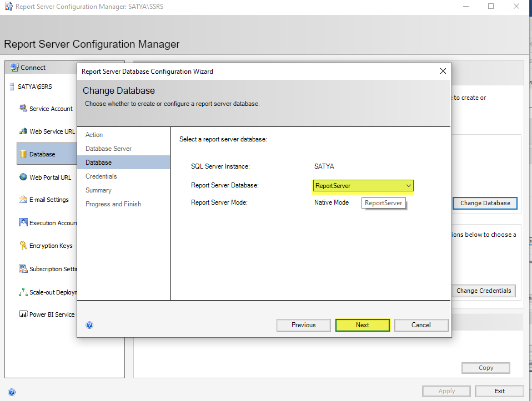Screen dimensions: 532x401
Task: Click the Subscription Settings icon
Action: [23, 268]
